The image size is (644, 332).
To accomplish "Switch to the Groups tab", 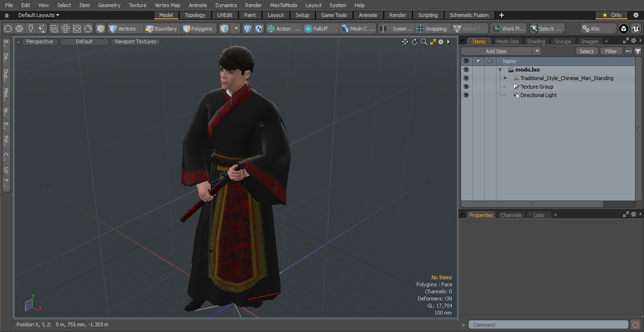I will tap(563, 41).
